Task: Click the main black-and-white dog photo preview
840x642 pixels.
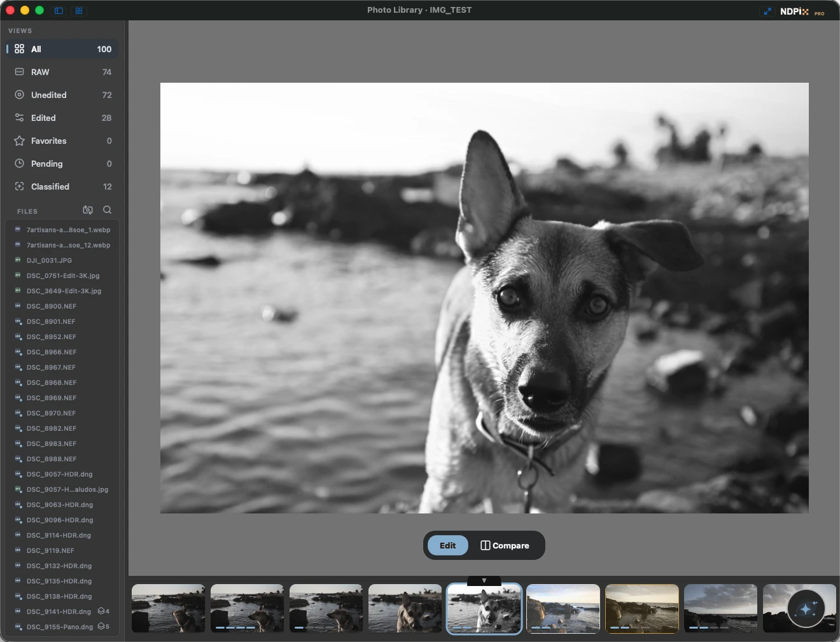Action: tap(484, 298)
